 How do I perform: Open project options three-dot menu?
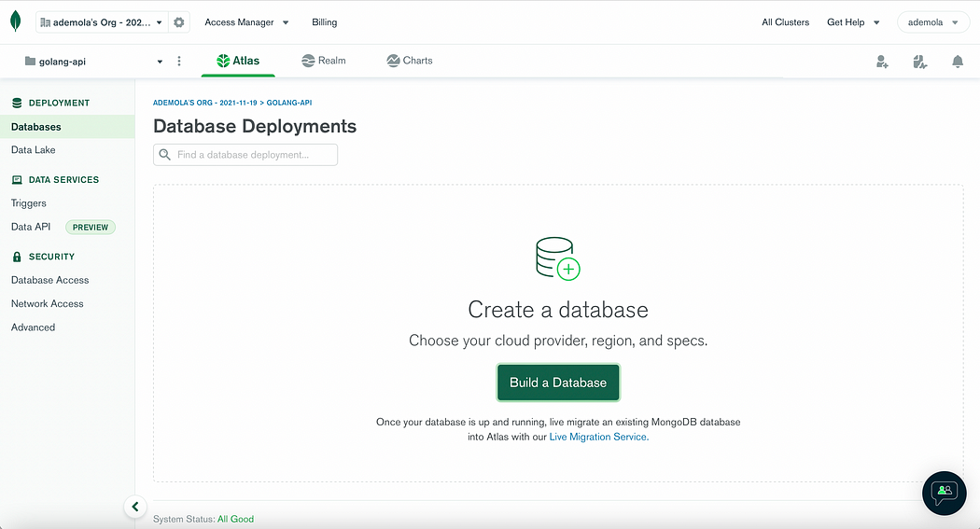tap(179, 62)
